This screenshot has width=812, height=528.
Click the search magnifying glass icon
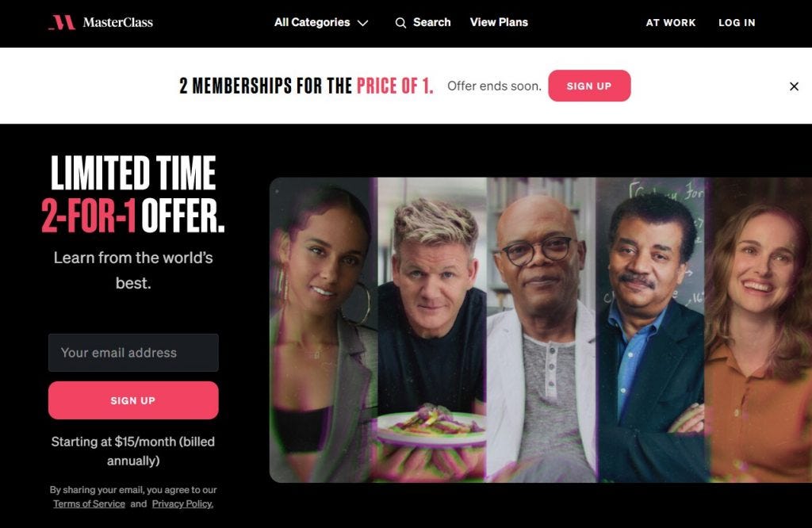click(400, 23)
